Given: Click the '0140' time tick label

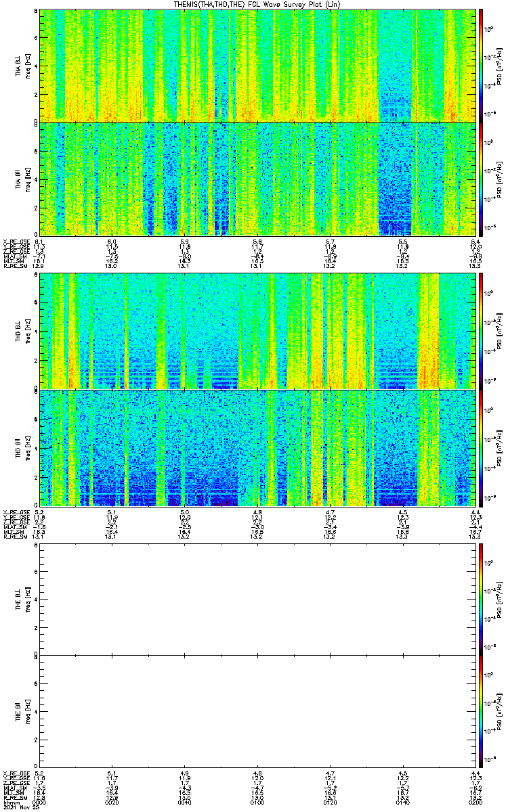Looking at the screenshot, I should click(402, 803).
